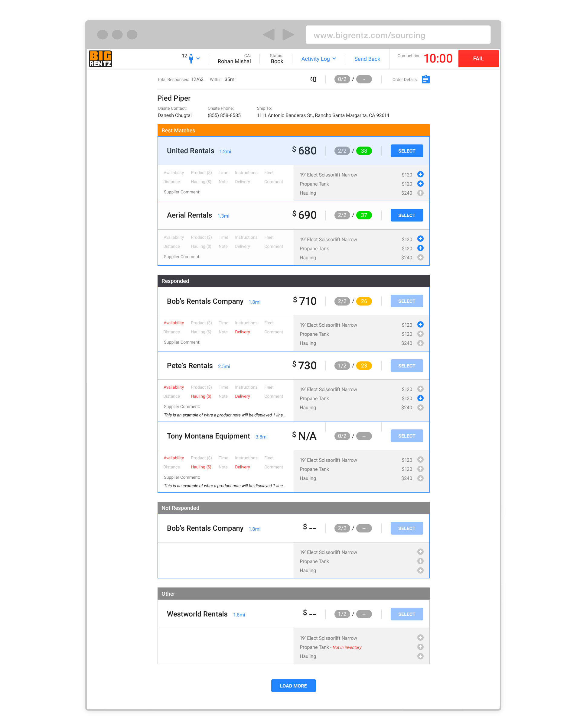Image resolution: width=580 pixels, height=728 pixels.
Task: Click Aerial Rentals 1.3mi distance link
Action: (223, 216)
